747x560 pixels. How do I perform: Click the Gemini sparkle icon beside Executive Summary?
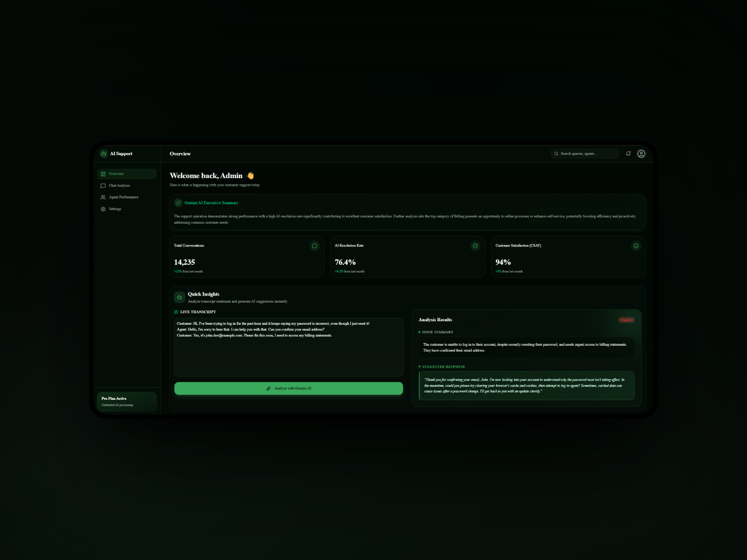[x=178, y=203]
